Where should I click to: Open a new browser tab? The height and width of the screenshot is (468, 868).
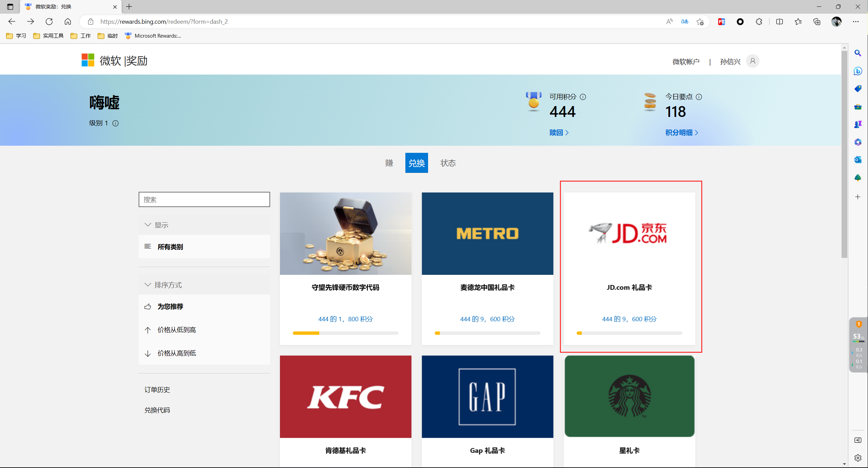click(x=129, y=6)
